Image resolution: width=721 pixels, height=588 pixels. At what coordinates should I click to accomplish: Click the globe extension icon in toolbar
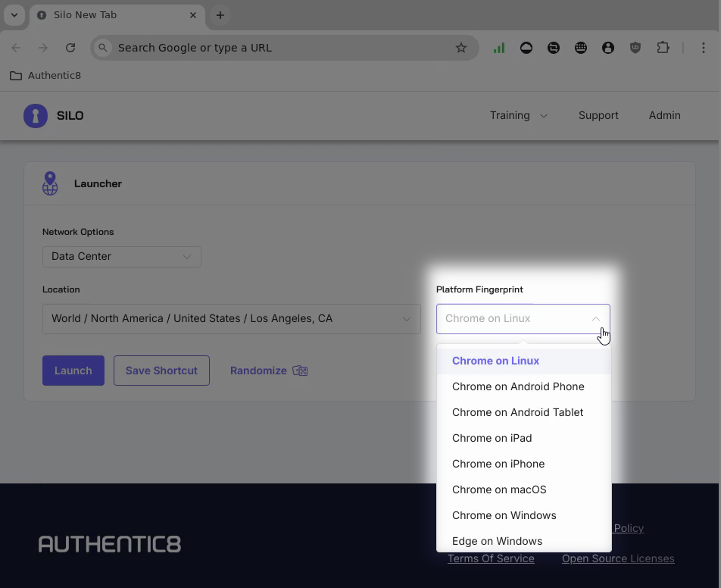point(581,48)
